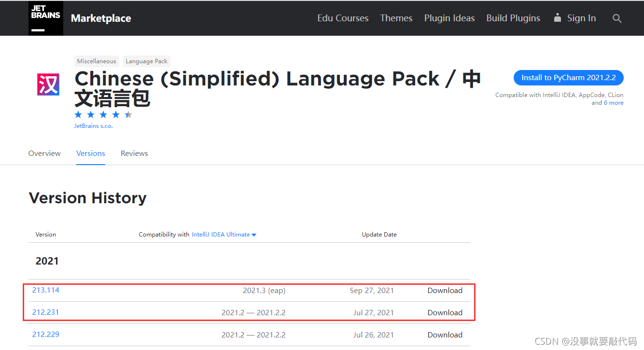Open Build Plugins page
Image resolution: width=644 pixels, height=350 pixels.
[x=513, y=18]
